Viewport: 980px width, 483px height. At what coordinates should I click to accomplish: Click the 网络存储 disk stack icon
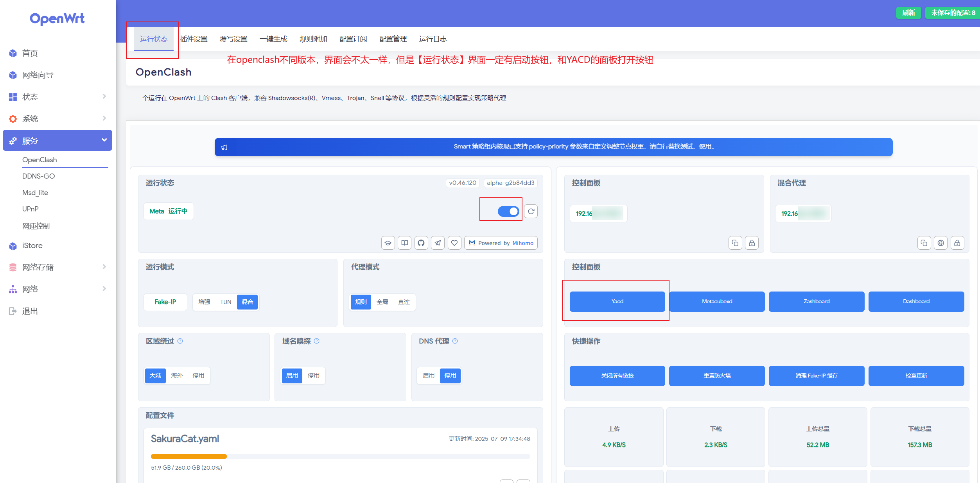coord(13,267)
